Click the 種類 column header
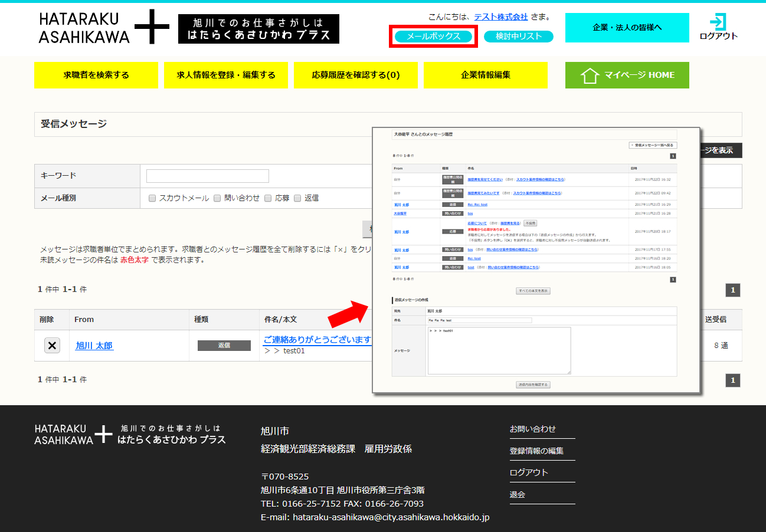The height and width of the screenshot is (532, 766). pos(201,319)
